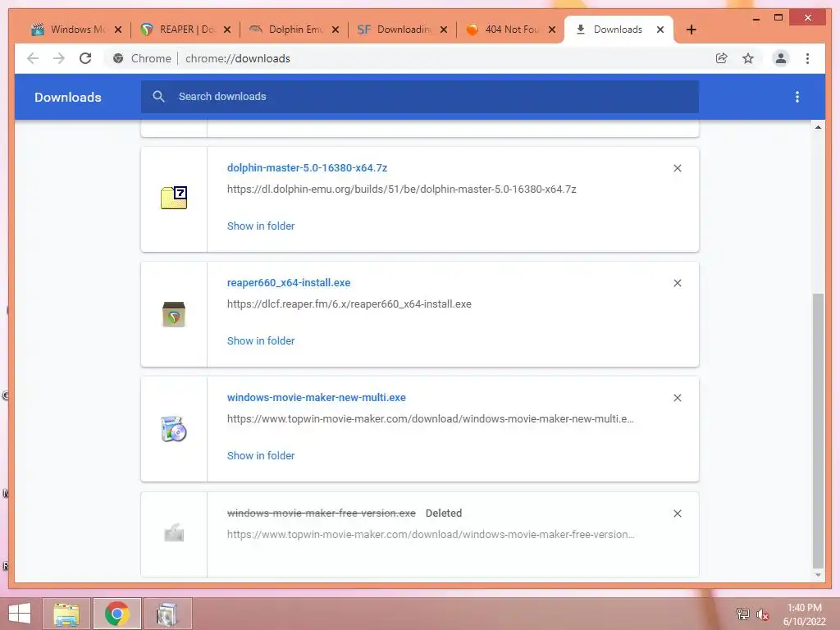Close the REAPER tab
The height and width of the screenshot is (630, 840).
tap(227, 30)
